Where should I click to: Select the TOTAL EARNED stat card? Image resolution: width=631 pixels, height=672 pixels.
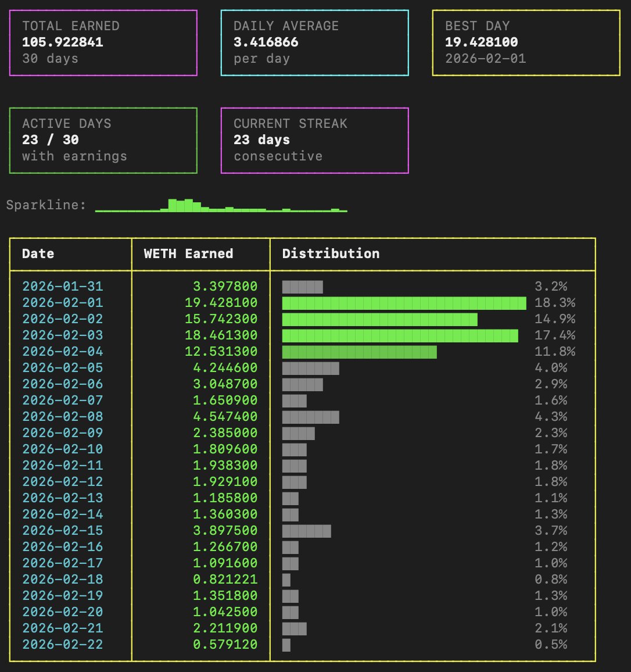(x=103, y=42)
